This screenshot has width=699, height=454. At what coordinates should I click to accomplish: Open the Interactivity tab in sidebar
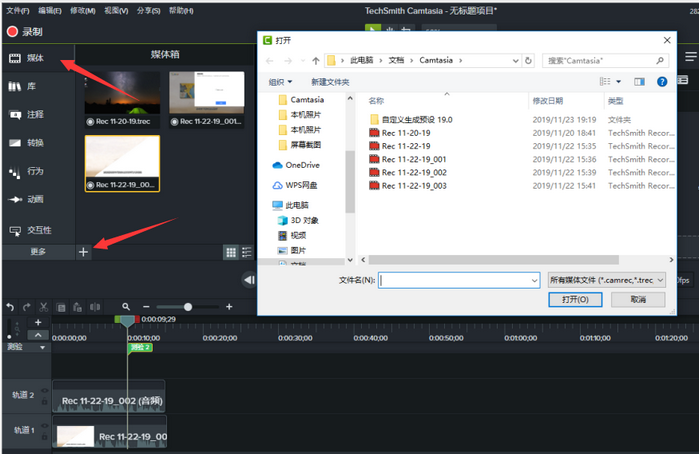30,230
